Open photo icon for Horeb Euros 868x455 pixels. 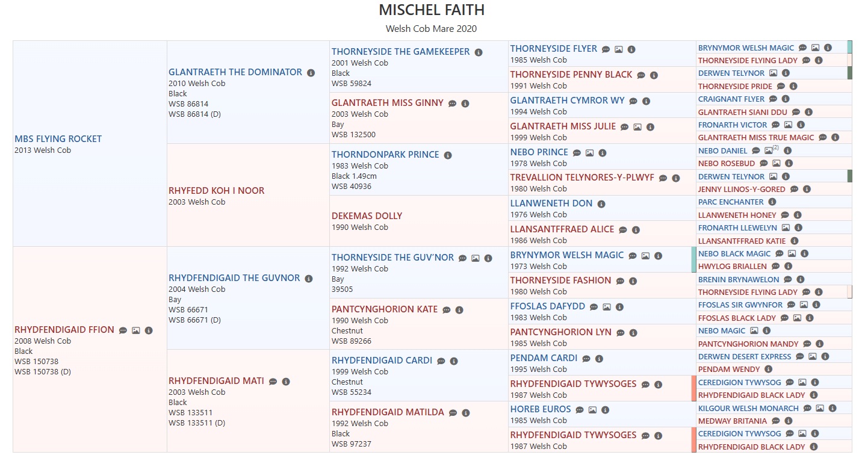(x=592, y=410)
